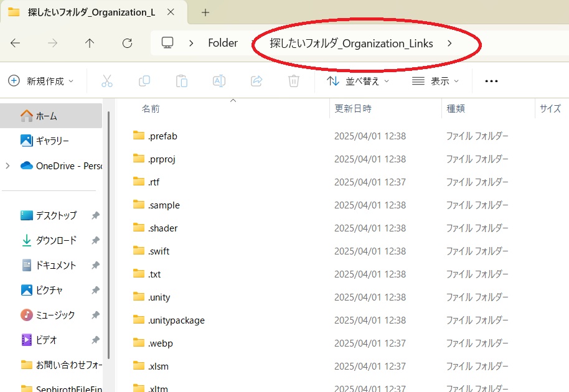The image size is (569, 392).
Task: Click the back navigation arrow
Action: tap(16, 43)
